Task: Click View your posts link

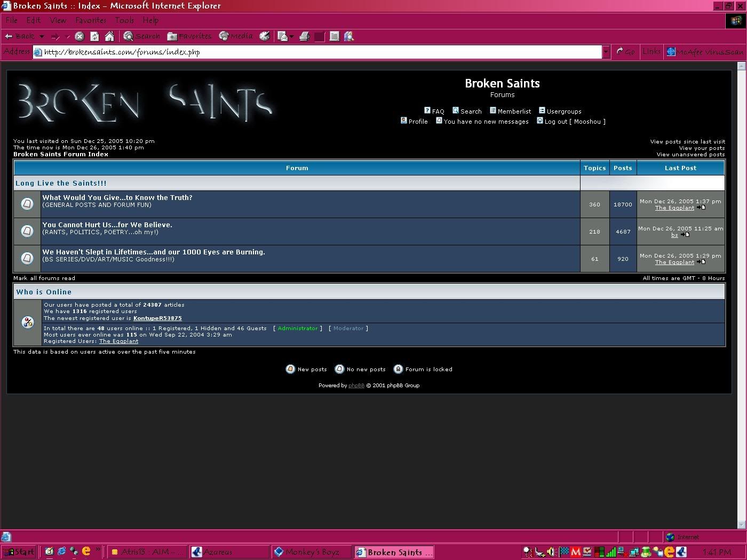Action: coord(702,148)
